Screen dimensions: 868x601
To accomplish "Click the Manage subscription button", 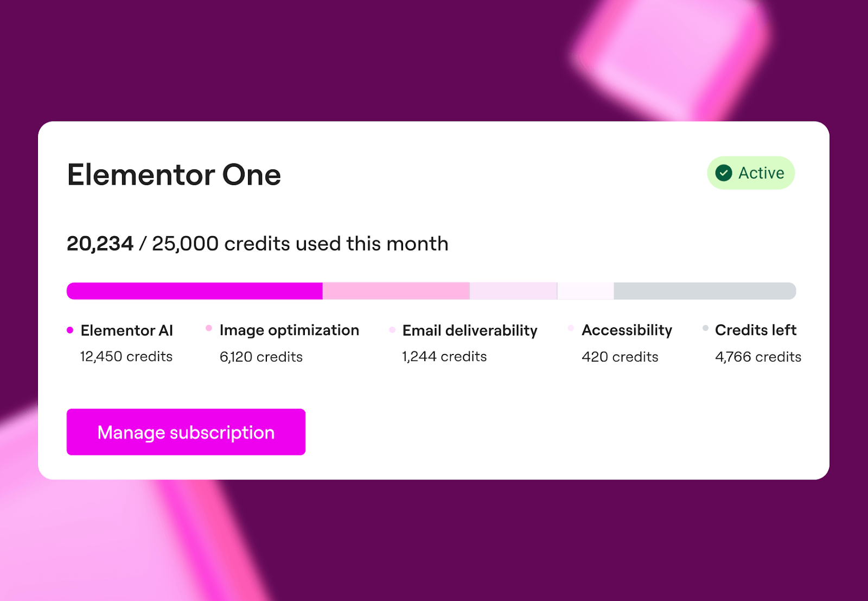I will pyautogui.click(x=186, y=432).
